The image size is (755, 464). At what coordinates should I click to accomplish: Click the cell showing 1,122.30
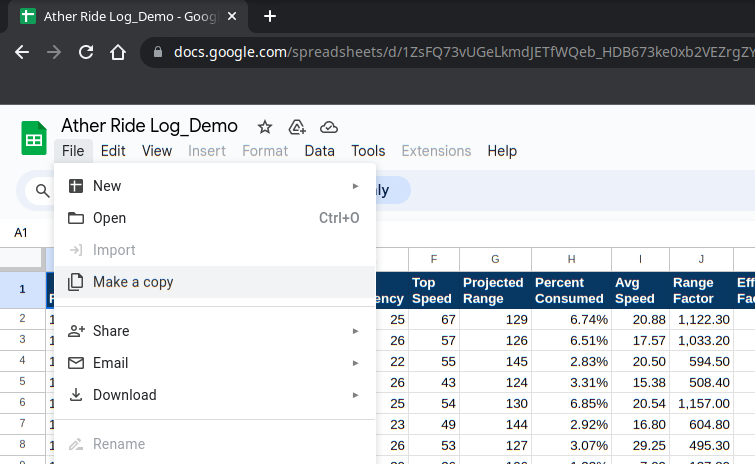tap(702, 320)
